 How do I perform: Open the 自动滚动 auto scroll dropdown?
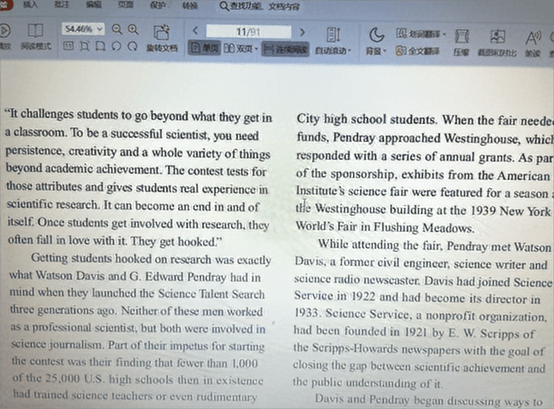[x=333, y=41]
